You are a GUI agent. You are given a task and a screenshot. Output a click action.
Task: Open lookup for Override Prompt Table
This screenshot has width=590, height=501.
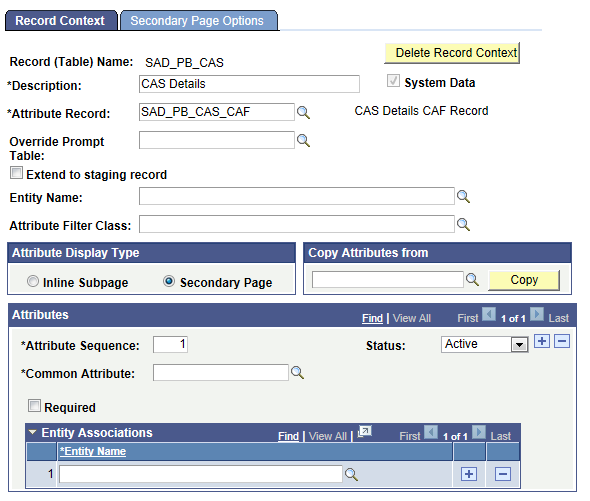(x=303, y=140)
